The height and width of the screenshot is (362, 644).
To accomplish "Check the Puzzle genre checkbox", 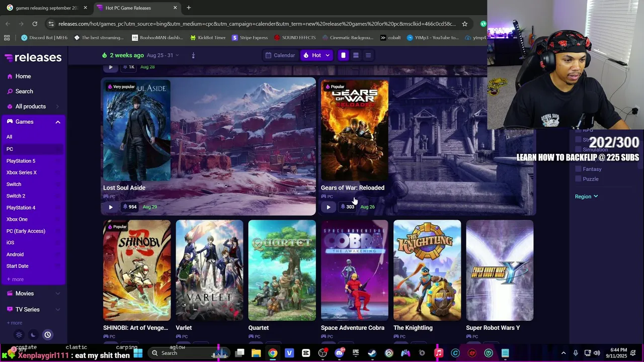I will [578, 179].
